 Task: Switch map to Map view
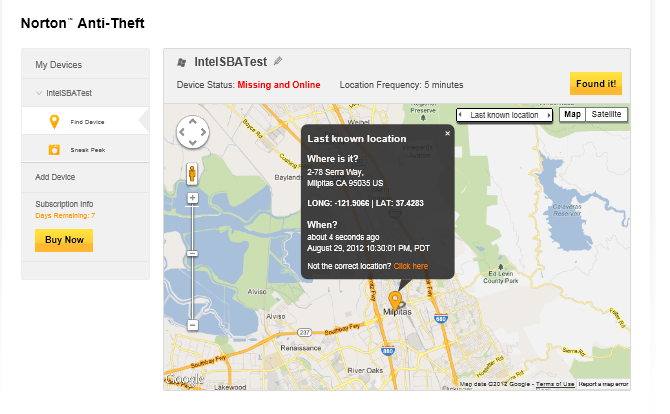572,115
